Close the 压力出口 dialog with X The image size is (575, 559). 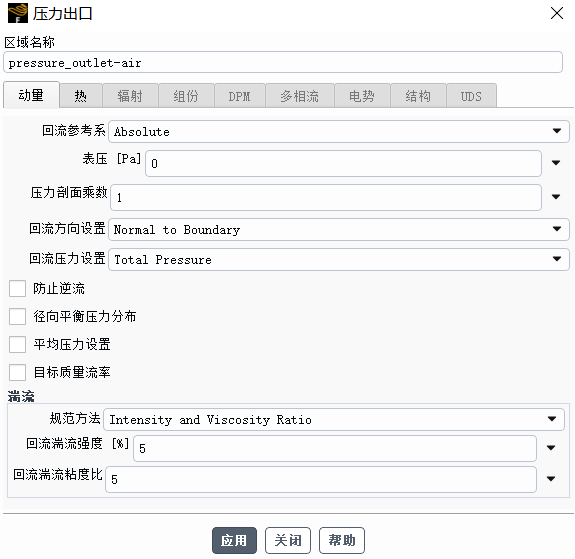pos(557,14)
